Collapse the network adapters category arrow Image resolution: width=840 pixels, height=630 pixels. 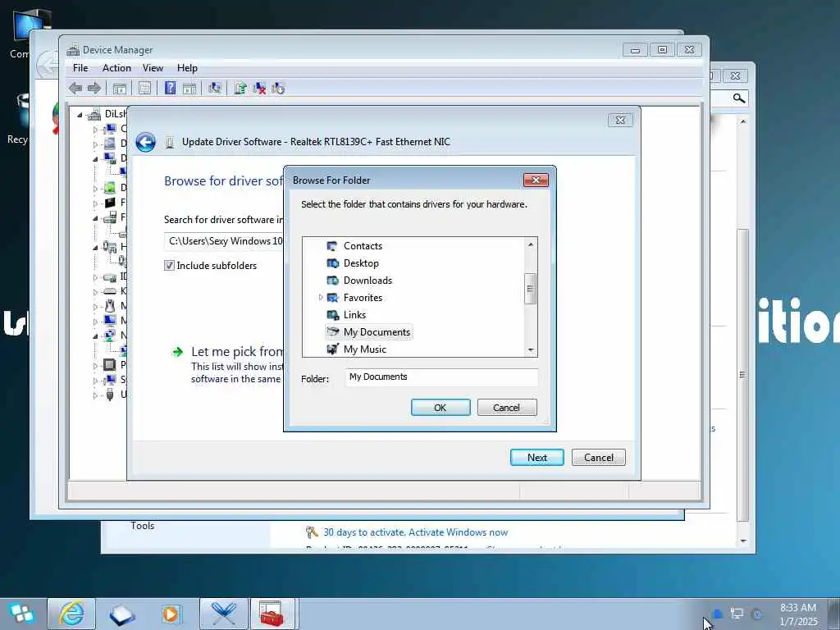click(x=95, y=336)
